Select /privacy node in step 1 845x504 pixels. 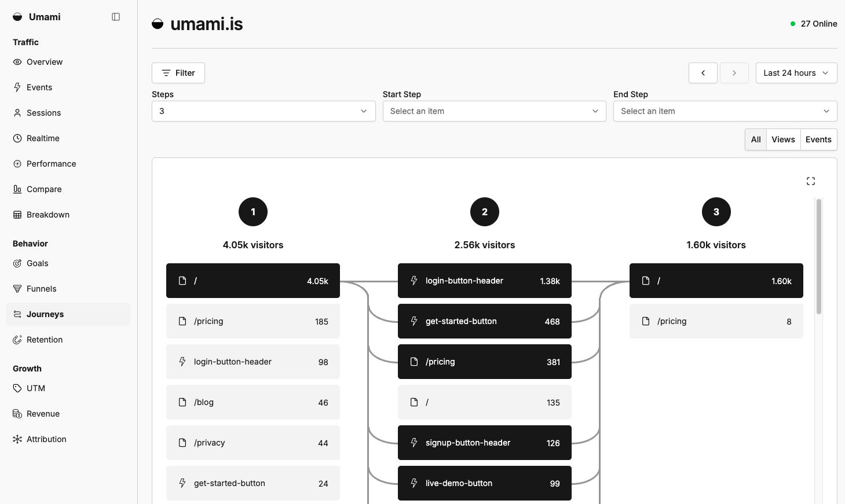coord(253,443)
